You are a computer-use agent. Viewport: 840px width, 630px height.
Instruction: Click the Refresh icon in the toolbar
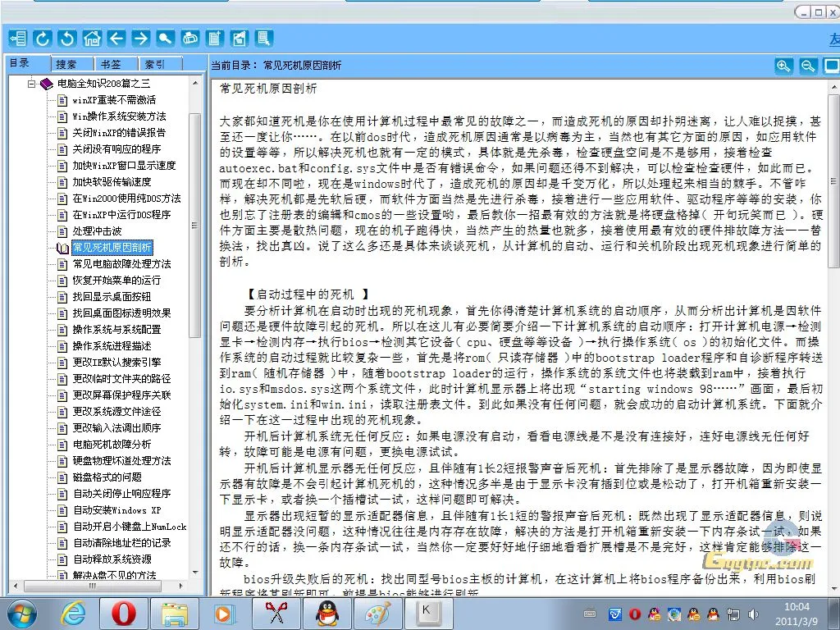click(41, 38)
